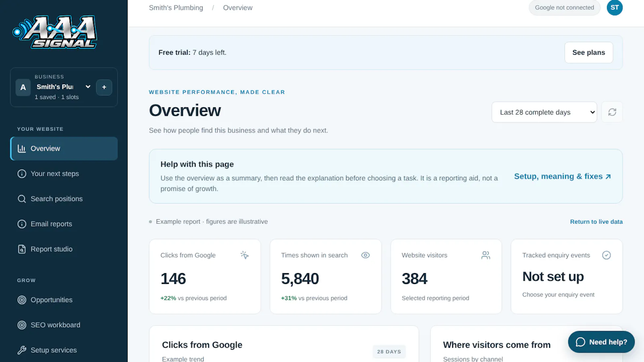
Task: Click the 384 visitors value
Action: pos(415,279)
